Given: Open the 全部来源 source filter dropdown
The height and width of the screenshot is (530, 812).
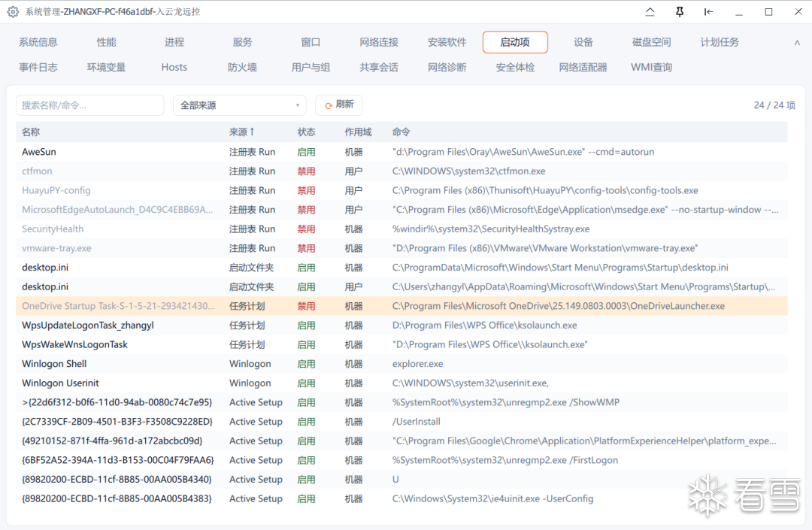Looking at the screenshot, I should tap(240, 105).
